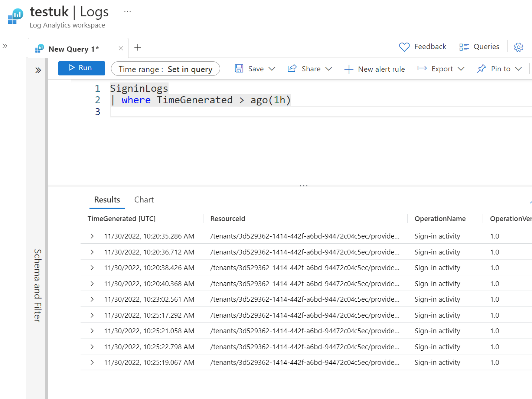Expand the 10:23:02.561 AM row
Viewport: 532px width, 399px height.
point(92,299)
